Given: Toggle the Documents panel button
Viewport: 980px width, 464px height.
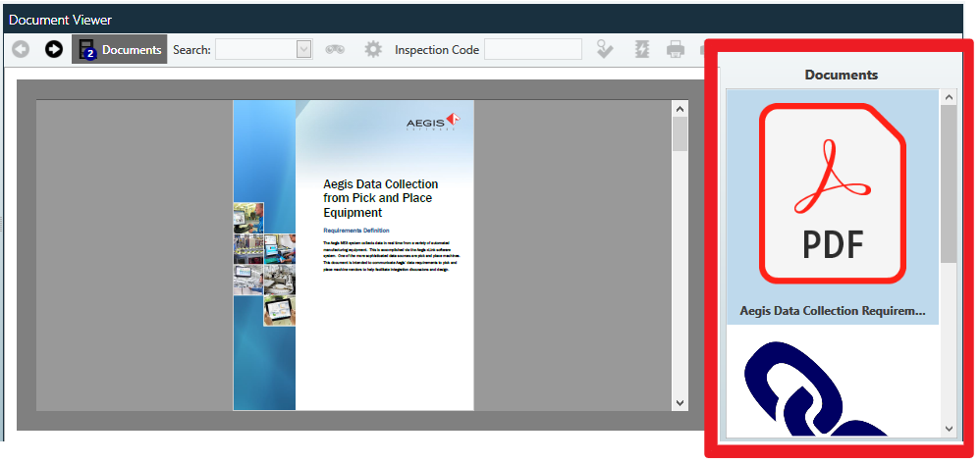Looking at the screenshot, I should (120, 49).
